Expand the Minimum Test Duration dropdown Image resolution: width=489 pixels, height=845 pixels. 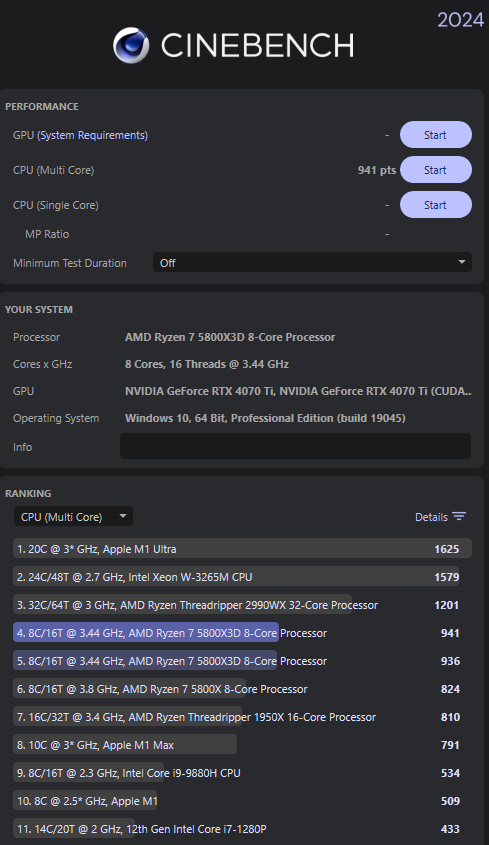pyautogui.click(x=312, y=262)
